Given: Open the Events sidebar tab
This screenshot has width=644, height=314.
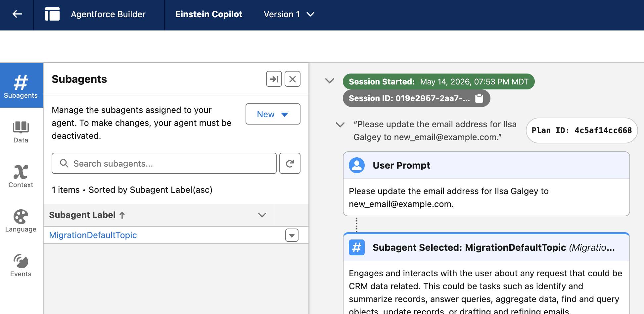Looking at the screenshot, I should [x=21, y=265].
